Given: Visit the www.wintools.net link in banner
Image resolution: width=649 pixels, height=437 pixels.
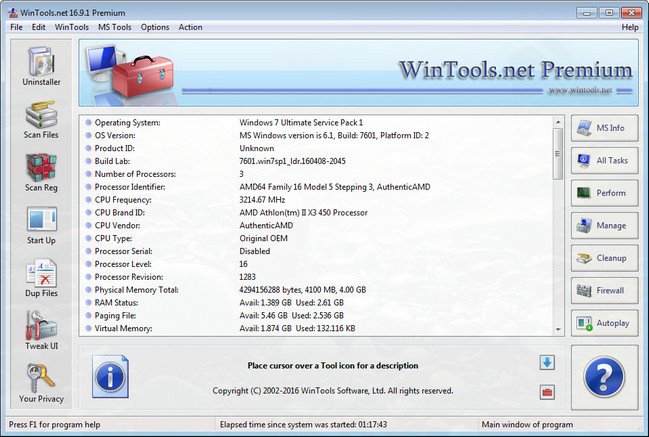Looking at the screenshot, I should (580, 90).
